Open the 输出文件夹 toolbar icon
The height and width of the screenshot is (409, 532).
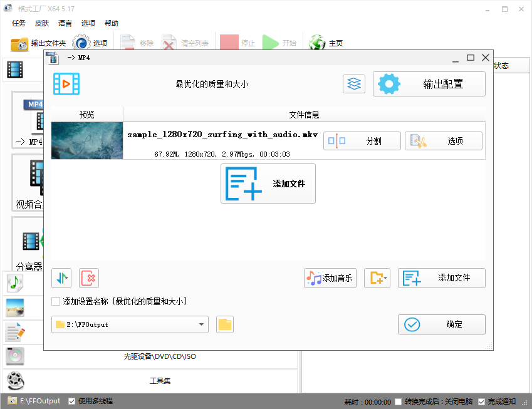[x=19, y=43]
